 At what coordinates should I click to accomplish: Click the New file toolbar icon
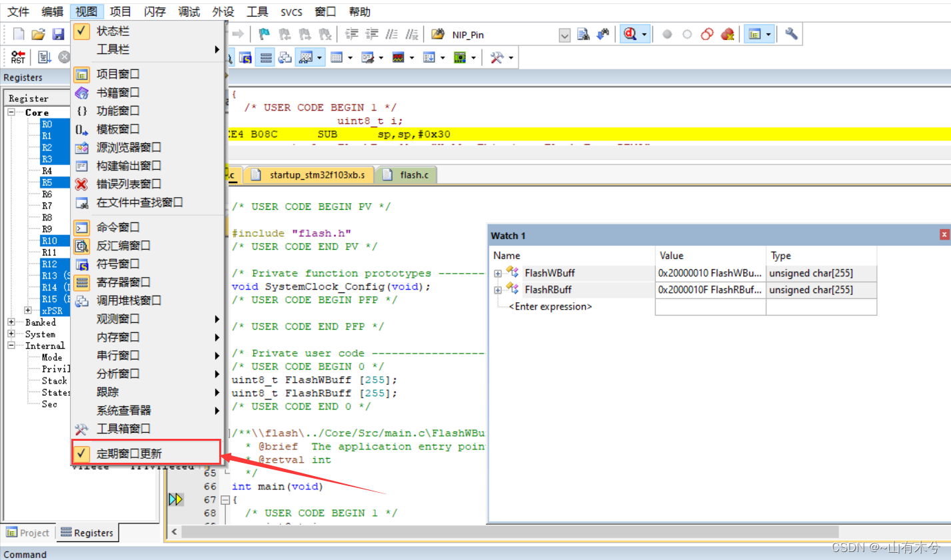(19, 34)
